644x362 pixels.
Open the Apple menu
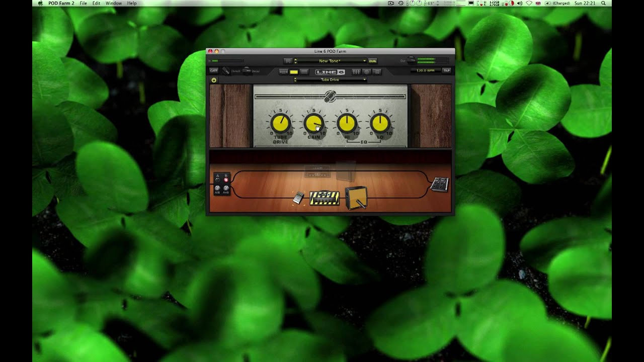(40, 3)
